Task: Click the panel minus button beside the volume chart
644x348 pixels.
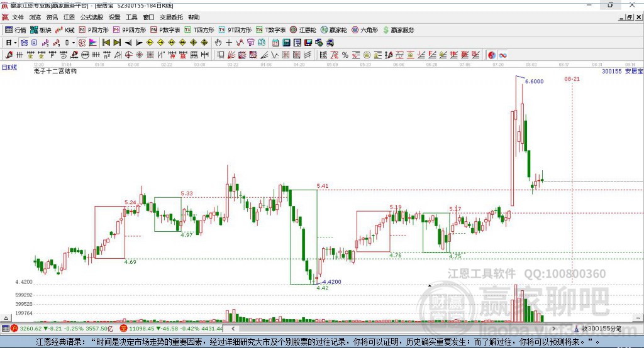Action: [x=638, y=318]
